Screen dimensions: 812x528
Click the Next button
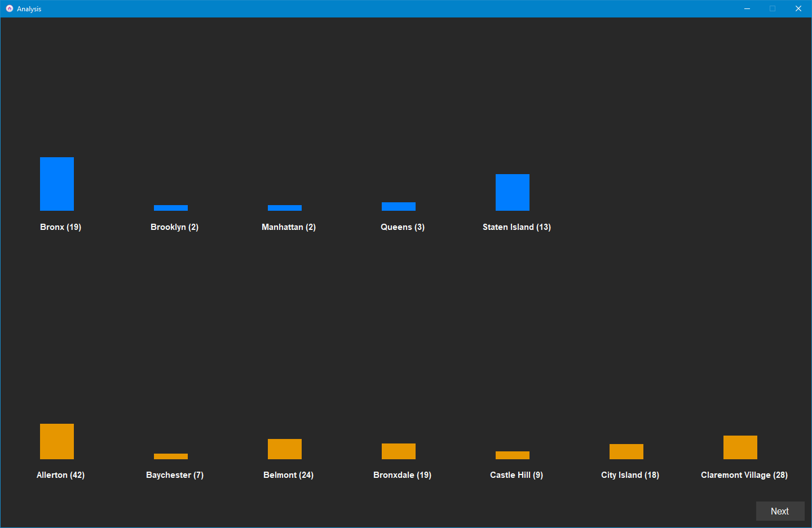tap(780, 511)
